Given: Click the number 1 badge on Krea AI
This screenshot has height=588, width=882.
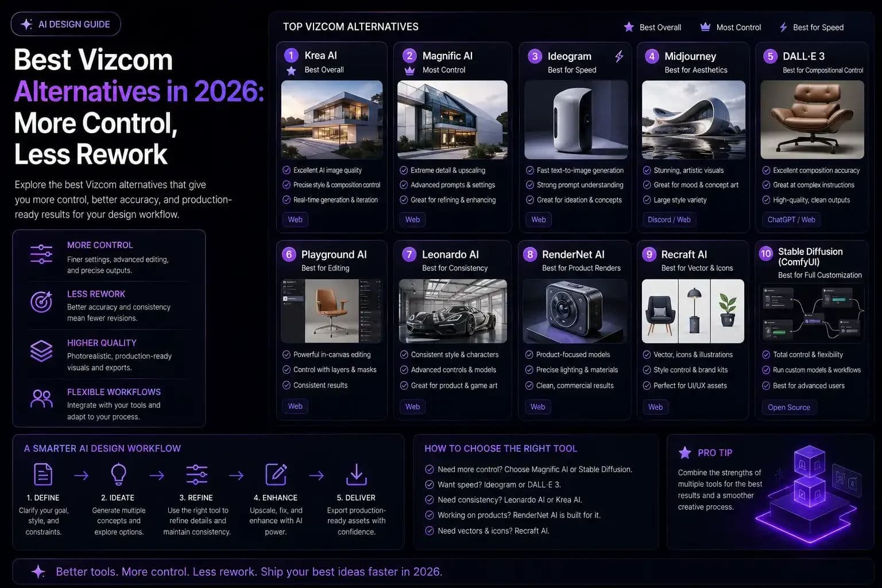Looking at the screenshot, I should click(x=291, y=55).
